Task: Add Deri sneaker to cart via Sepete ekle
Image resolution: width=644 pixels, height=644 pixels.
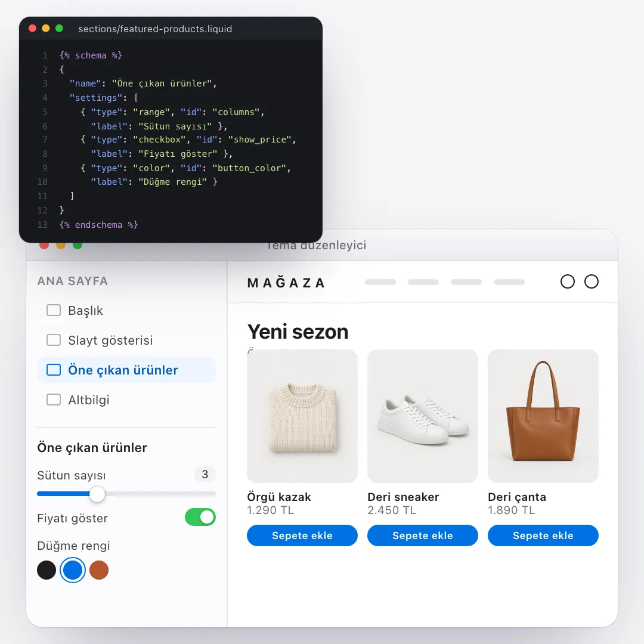Action: pyautogui.click(x=422, y=535)
